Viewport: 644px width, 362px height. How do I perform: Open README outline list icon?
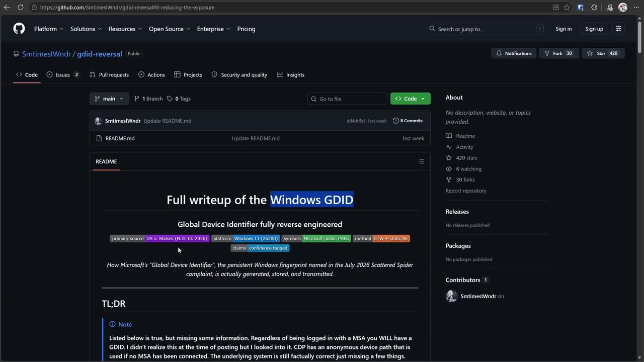[421, 161]
